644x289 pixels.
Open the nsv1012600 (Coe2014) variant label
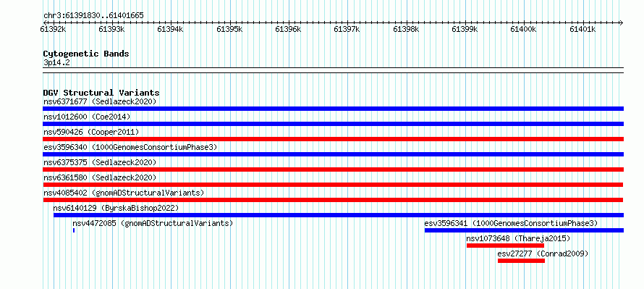(87, 117)
